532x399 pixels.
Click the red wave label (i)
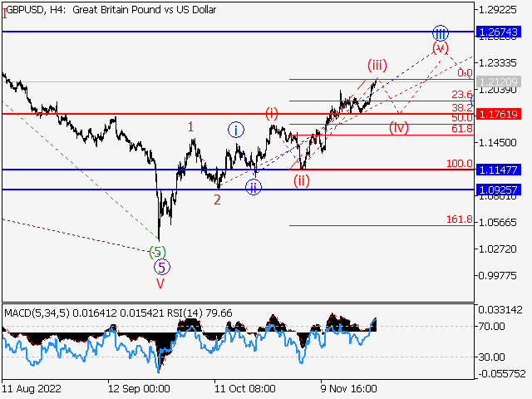[272, 113]
